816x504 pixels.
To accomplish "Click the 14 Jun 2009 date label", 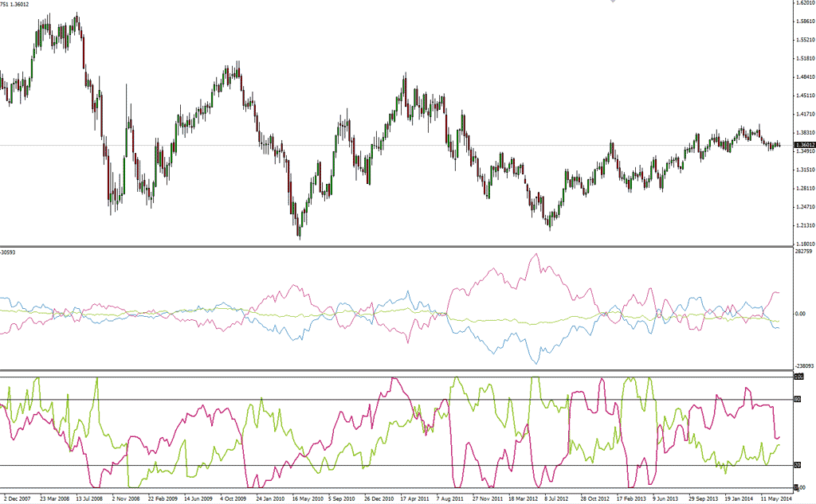I will tap(198, 498).
